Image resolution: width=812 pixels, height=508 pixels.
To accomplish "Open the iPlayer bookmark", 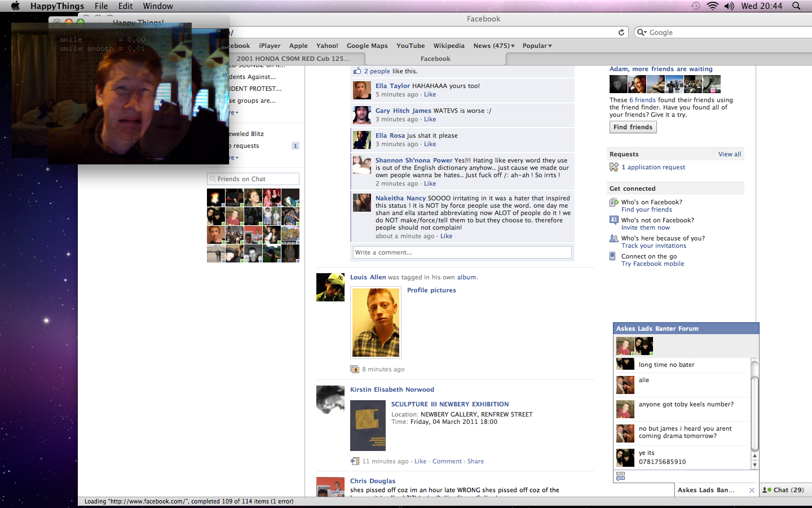I will (x=270, y=46).
